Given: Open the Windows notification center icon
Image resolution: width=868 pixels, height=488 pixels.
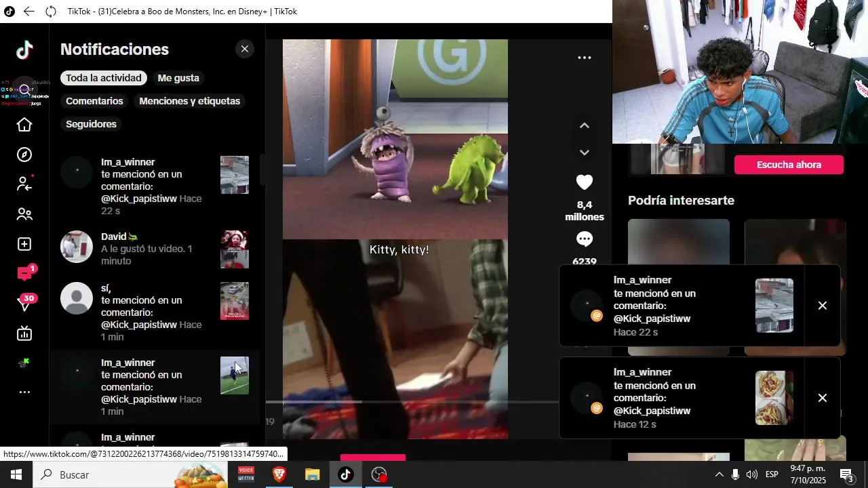Looking at the screenshot, I should coord(847,474).
